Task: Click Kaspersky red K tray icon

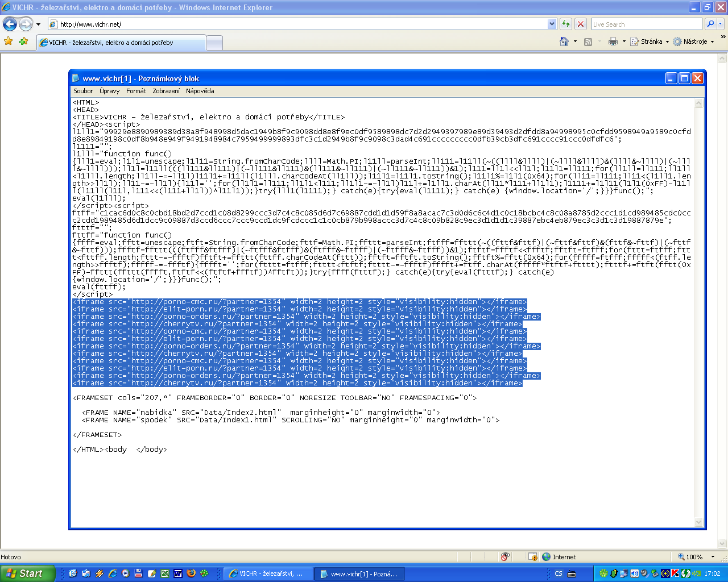Action: pyautogui.click(x=675, y=573)
